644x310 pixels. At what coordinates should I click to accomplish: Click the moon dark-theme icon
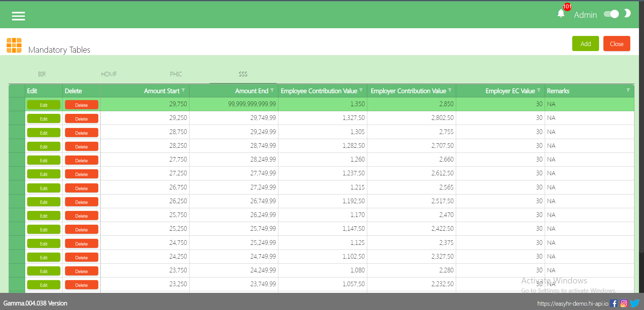(627, 13)
